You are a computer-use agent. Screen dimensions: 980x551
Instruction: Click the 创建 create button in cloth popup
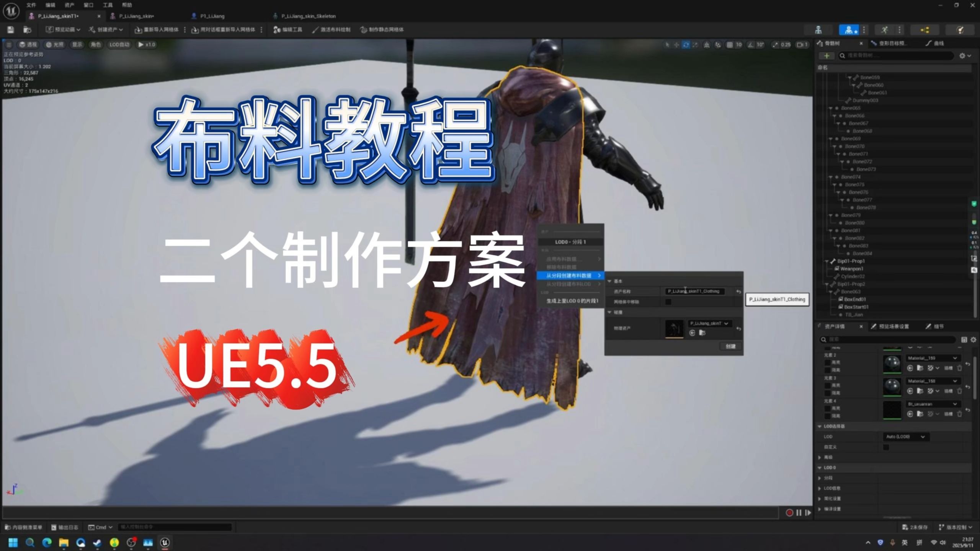pyautogui.click(x=730, y=346)
